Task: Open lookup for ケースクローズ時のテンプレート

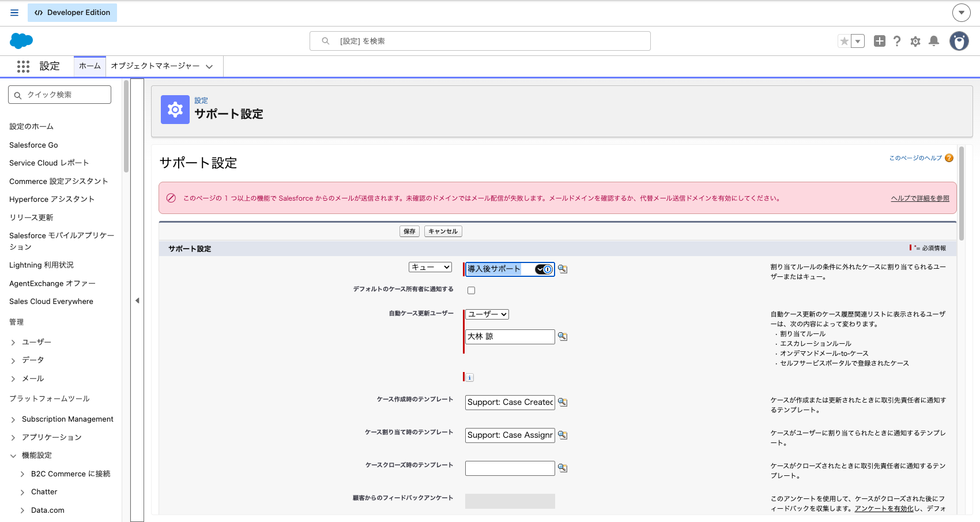Action: coord(563,468)
